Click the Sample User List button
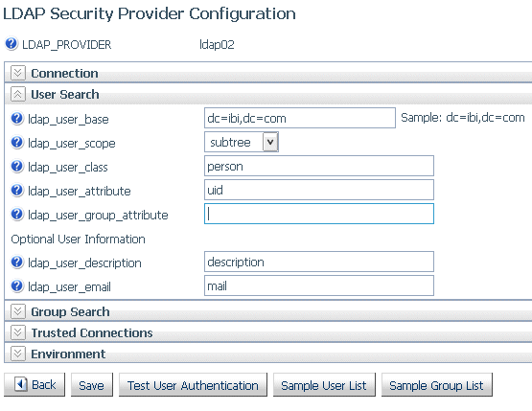This screenshot has width=532, height=411. tap(324, 384)
